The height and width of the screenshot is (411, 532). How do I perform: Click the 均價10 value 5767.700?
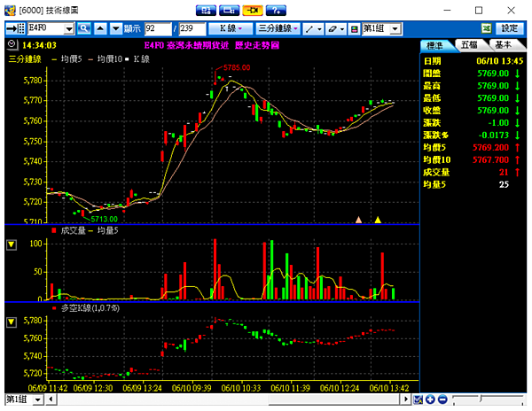pos(490,160)
